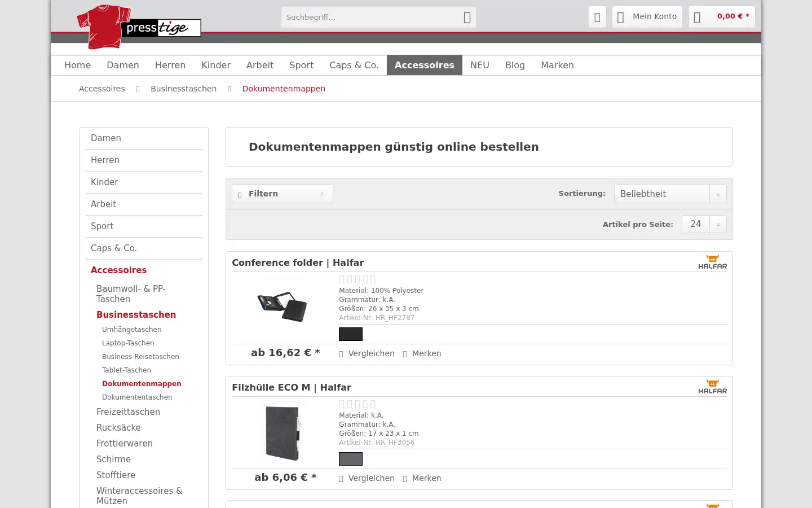Click Accessoires breadcrumb link
This screenshot has height=508, width=812.
pos(102,89)
